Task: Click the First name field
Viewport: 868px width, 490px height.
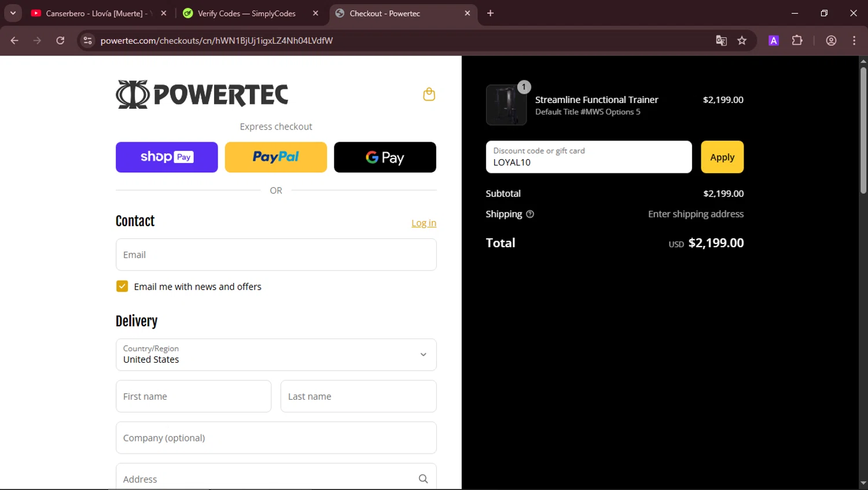Action: (x=193, y=396)
